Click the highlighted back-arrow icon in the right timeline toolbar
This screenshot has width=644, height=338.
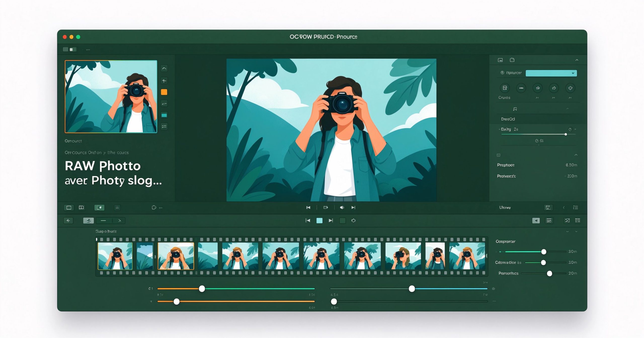pyautogui.click(x=536, y=221)
